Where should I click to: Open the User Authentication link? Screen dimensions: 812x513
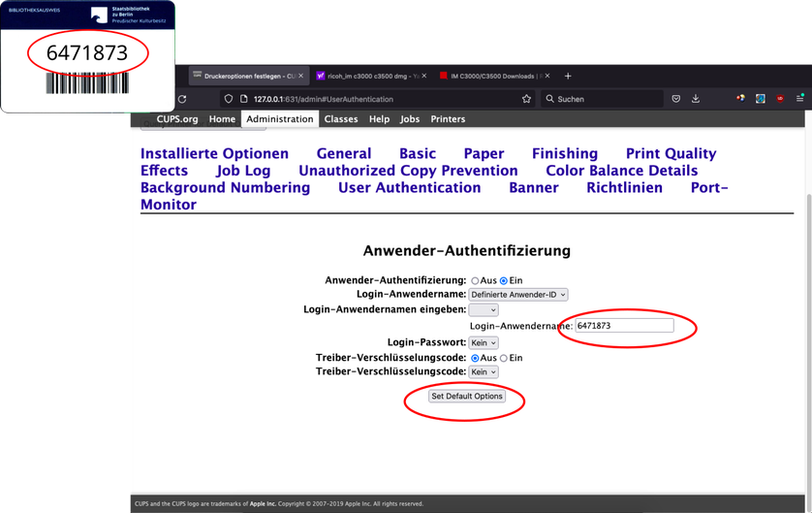(410, 187)
